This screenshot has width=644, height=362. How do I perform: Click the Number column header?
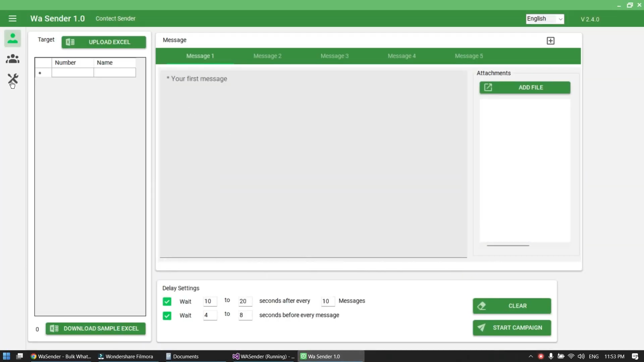click(x=72, y=63)
